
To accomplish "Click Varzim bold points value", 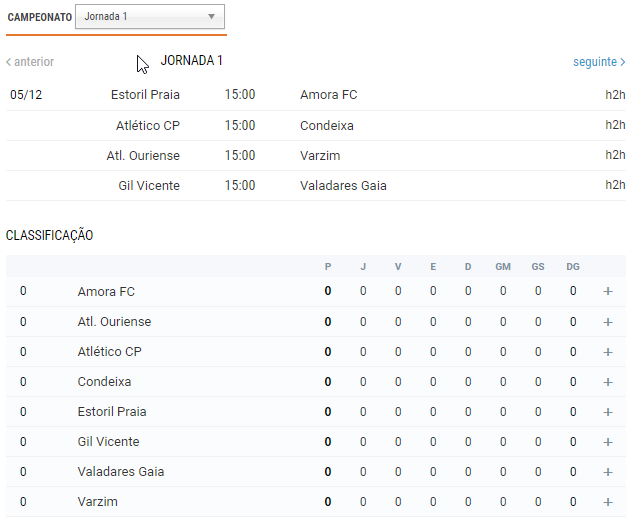I will pos(328,502).
